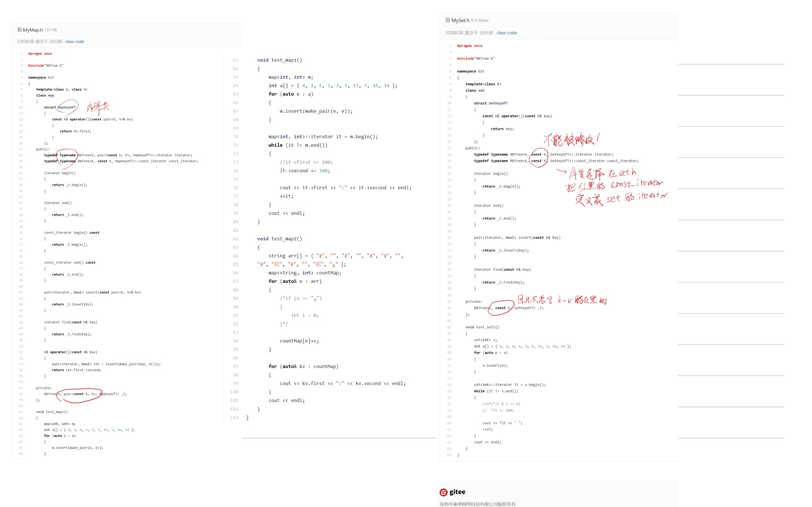The width and height of the screenshot is (812, 507).
Task: Click the gitee wordmark text
Action: click(457, 492)
